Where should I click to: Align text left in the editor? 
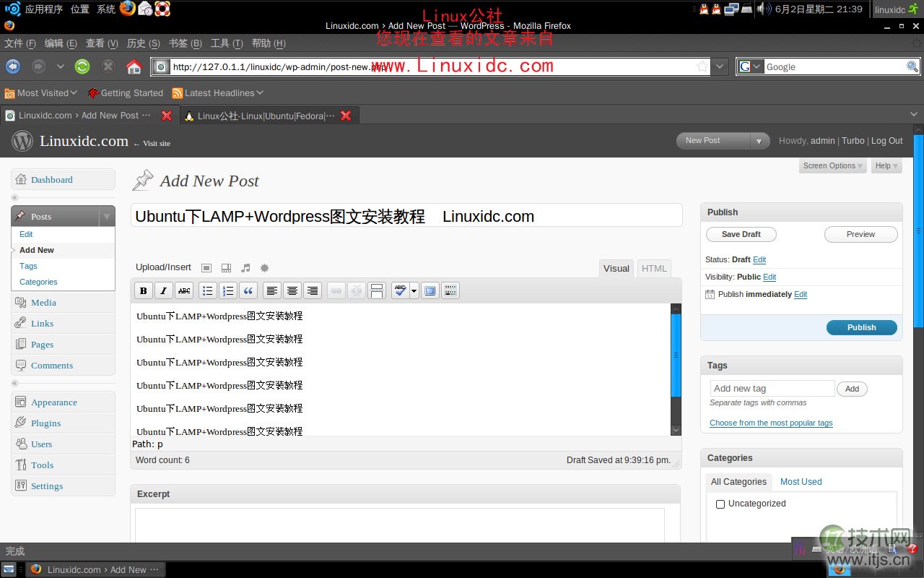point(272,290)
